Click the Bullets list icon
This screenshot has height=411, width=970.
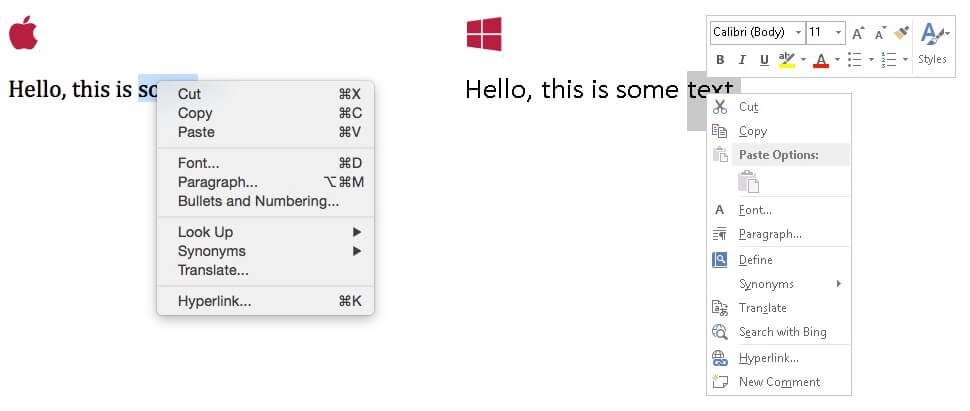(x=854, y=59)
